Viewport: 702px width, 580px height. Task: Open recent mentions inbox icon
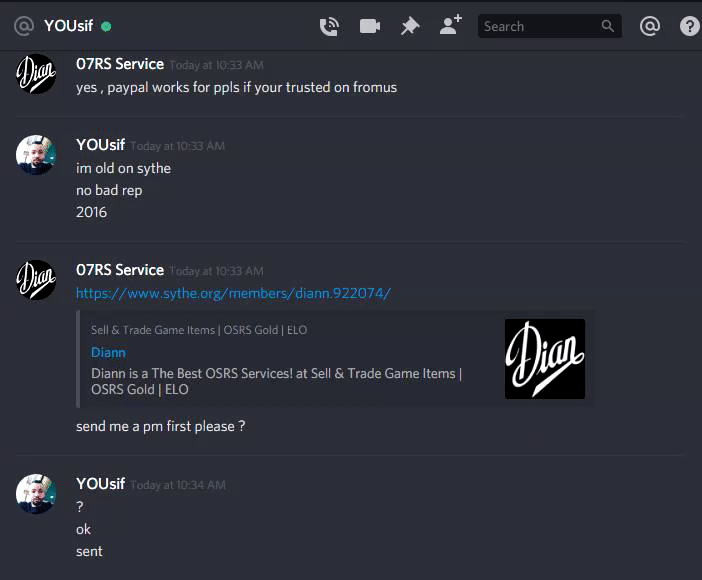point(650,26)
